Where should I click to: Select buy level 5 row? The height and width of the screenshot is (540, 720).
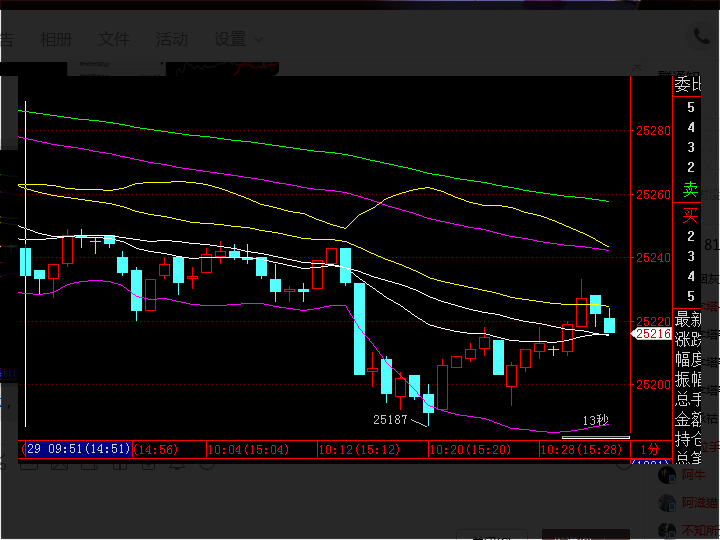coord(691,296)
